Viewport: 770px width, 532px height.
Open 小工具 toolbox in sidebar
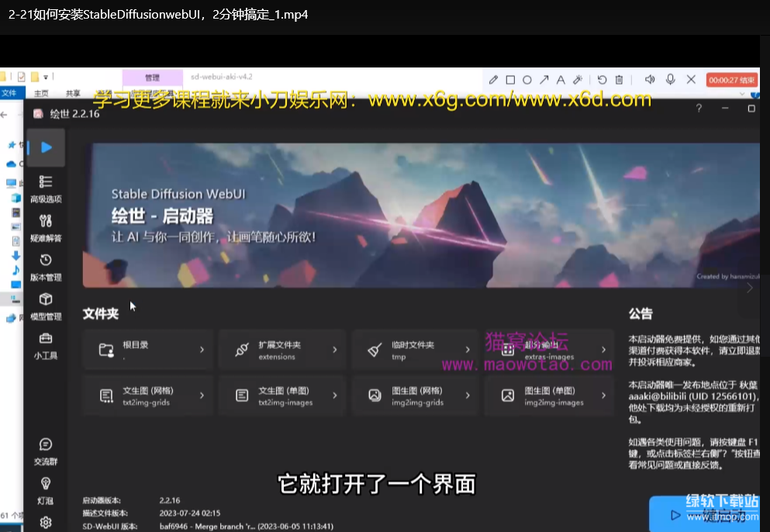pos(46,346)
